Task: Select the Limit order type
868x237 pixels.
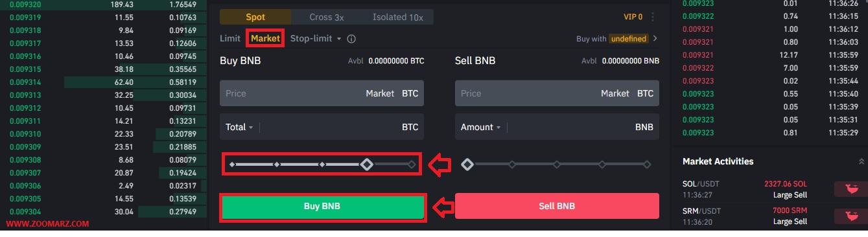Action: [x=230, y=39]
